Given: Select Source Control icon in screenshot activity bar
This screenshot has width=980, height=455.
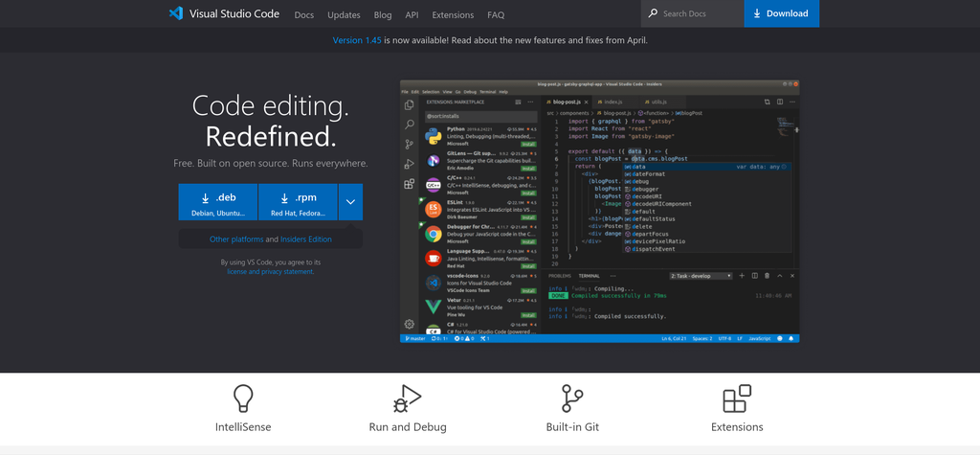Looking at the screenshot, I should tap(410, 144).
